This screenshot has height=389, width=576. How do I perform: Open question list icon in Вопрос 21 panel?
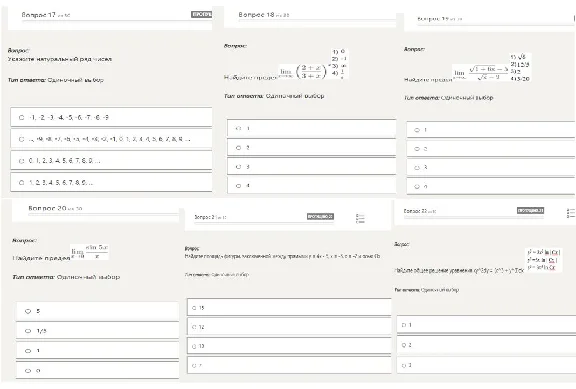point(360,219)
